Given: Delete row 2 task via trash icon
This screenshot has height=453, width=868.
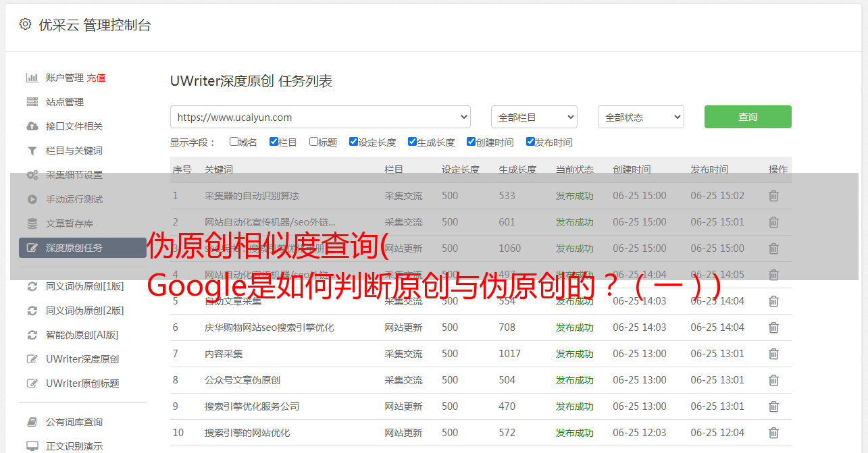Looking at the screenshot, I should pos(773,222).
